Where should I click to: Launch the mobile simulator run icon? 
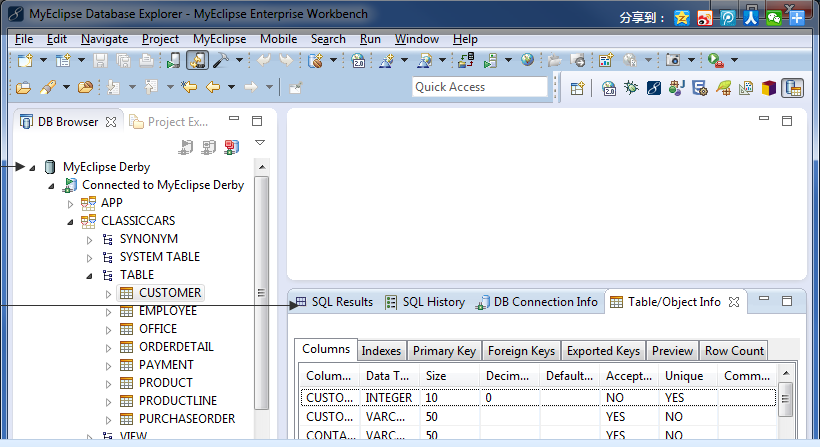click(173, 61)
